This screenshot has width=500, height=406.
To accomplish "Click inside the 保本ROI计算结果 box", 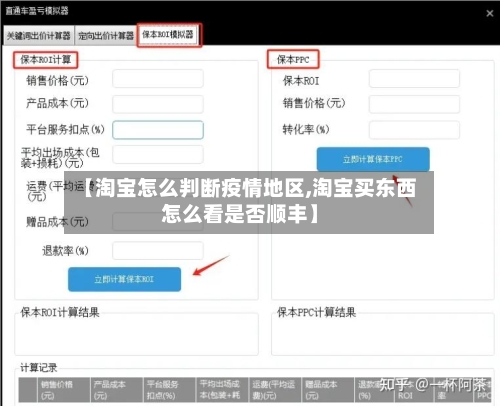I will point(136,334).
